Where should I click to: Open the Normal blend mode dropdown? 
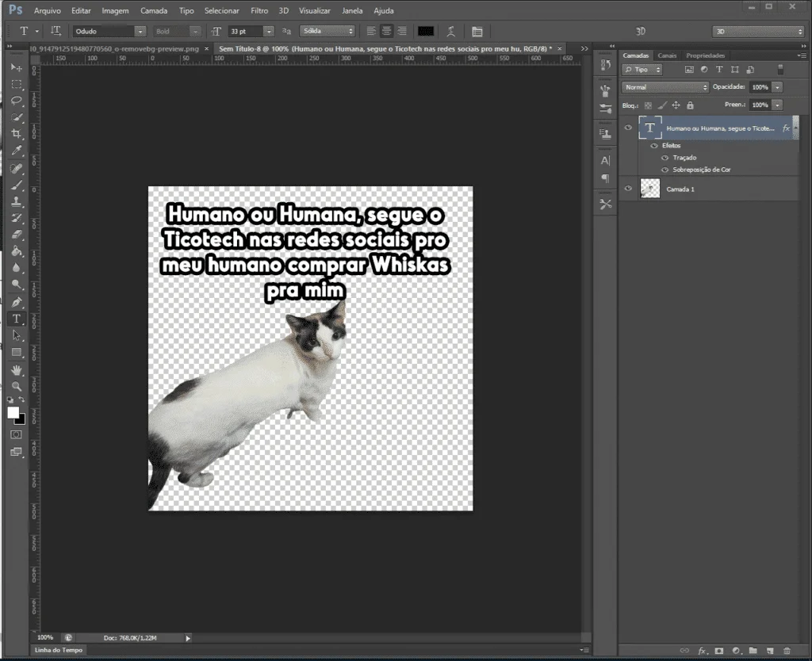[x=665, y=87]
